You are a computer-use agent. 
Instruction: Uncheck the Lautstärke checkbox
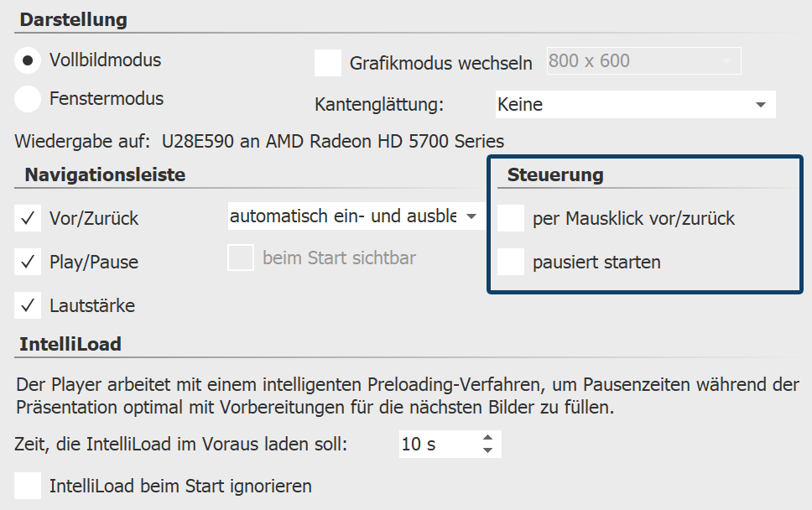28,306
